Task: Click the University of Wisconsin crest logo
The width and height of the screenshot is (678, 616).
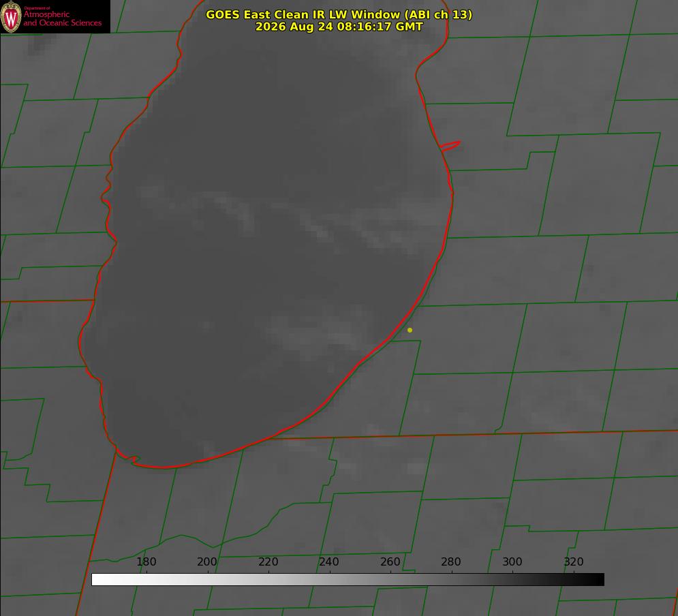Action: click(x=11, y=16)
